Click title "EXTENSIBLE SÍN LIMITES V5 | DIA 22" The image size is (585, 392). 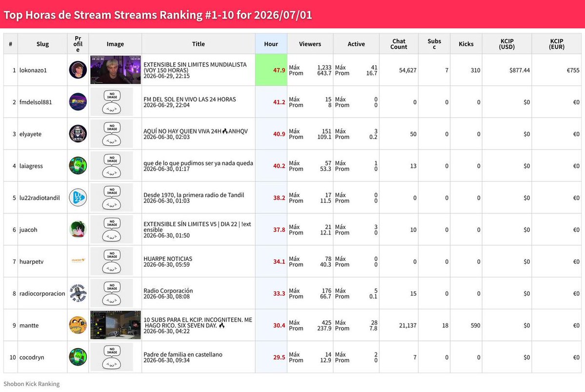(191, 224)
